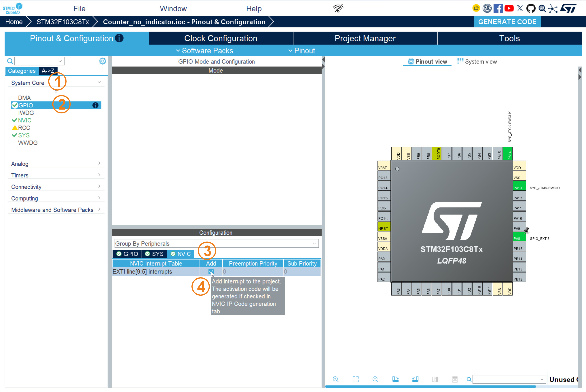Click the vertical split view icon

435,379
